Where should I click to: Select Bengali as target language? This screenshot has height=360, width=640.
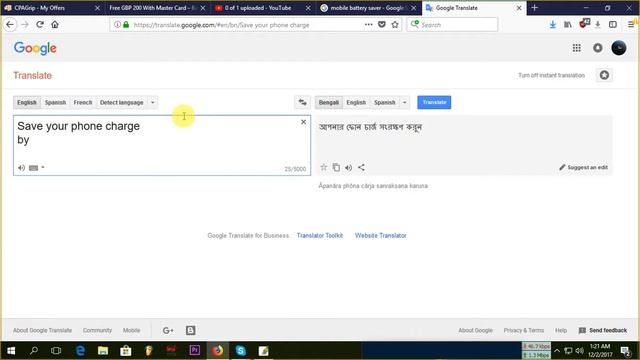pyautogui.click(x=329, y=102)
